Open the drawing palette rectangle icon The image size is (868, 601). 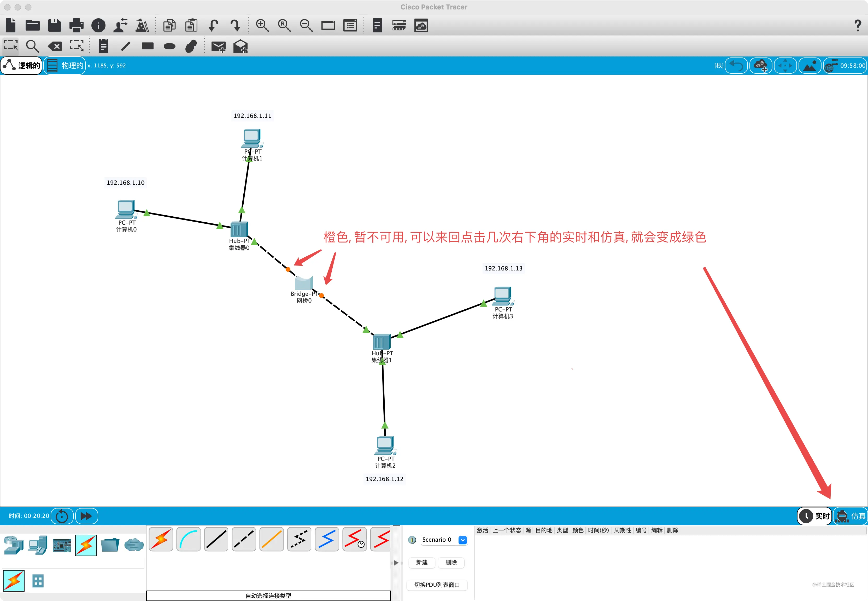(328, 25)
